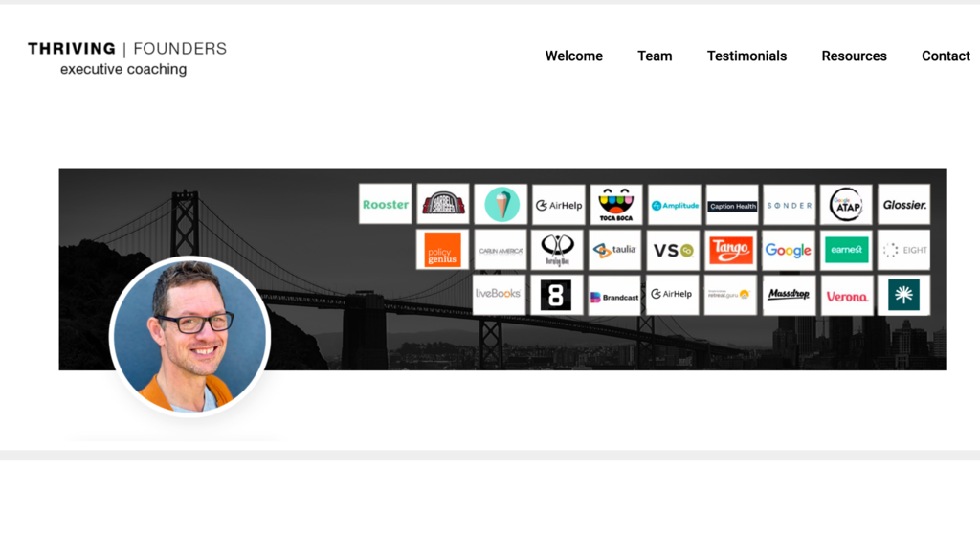Select the taulia logo tile

tap(614, 250)
